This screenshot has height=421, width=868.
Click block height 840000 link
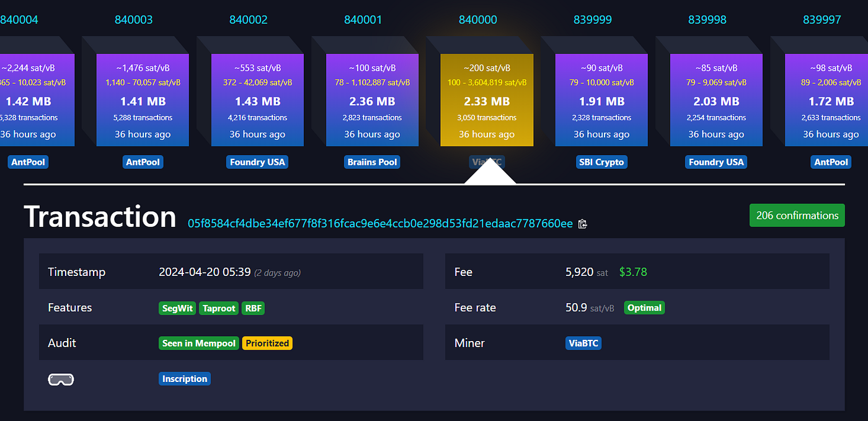478,20
